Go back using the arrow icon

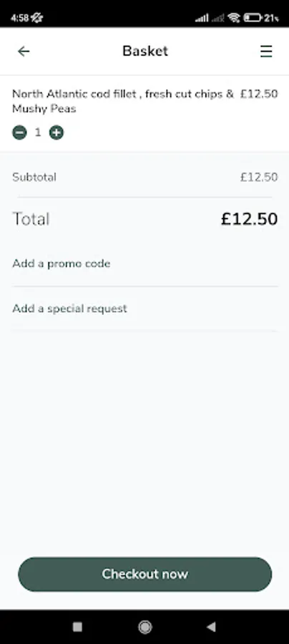tap(24, 52)
